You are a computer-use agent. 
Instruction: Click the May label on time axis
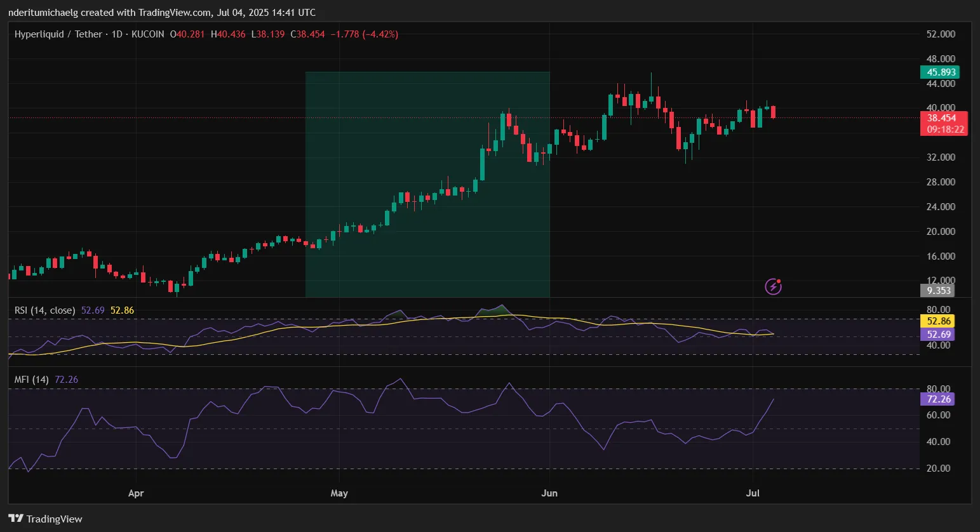tap(339, 493)
